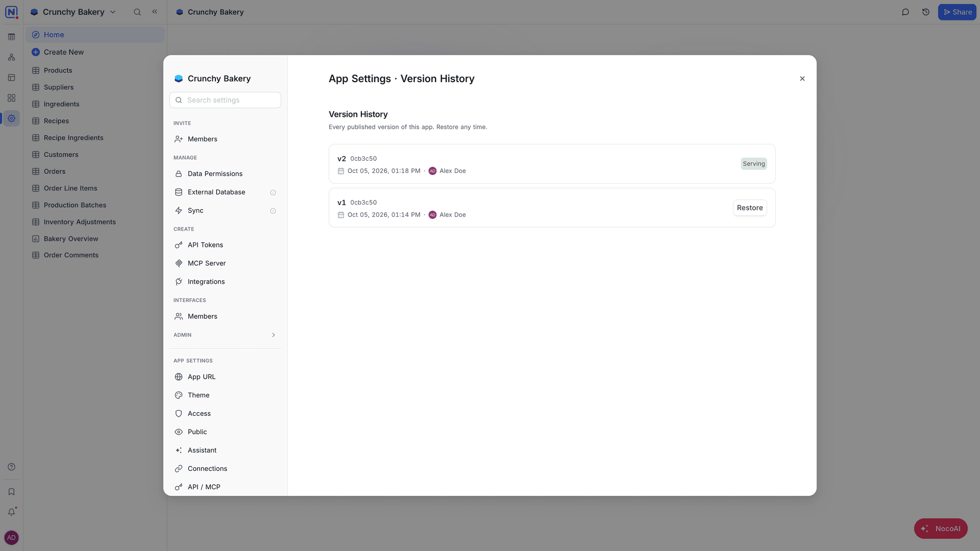Open the history clock icon in top bar
Viewport: 980px width, 551px height.
click(x=926, y=12)
